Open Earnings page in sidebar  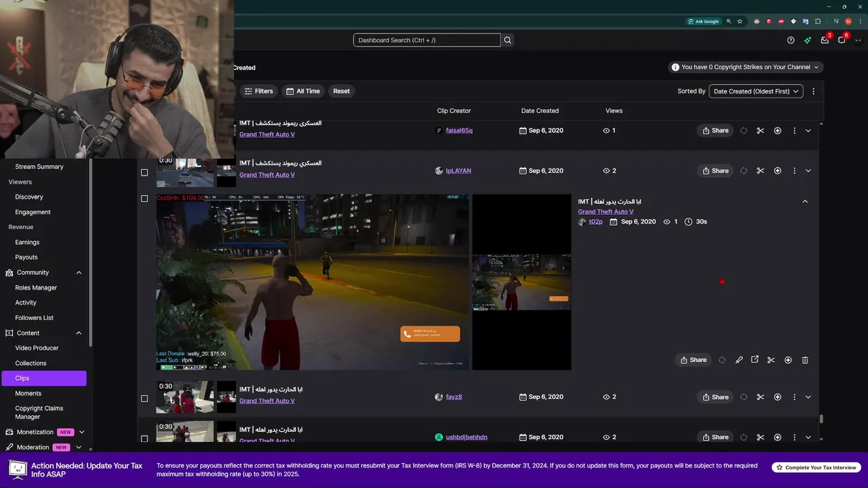click(x=27, y=242)
